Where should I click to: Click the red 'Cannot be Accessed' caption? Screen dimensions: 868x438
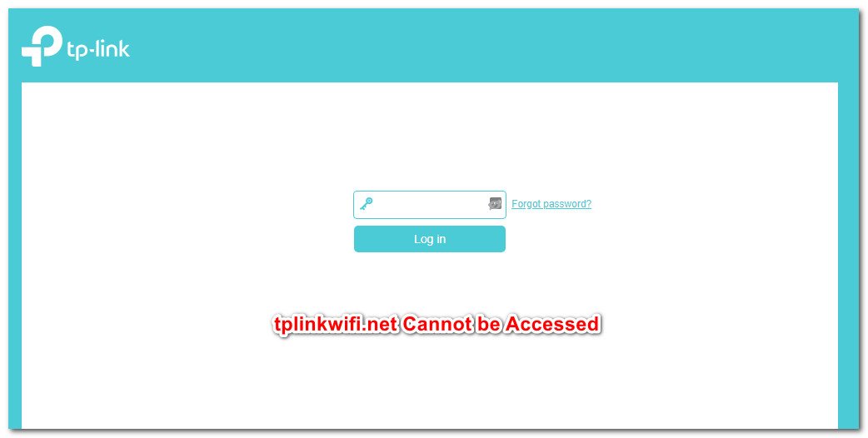click(x=501, y=324)
